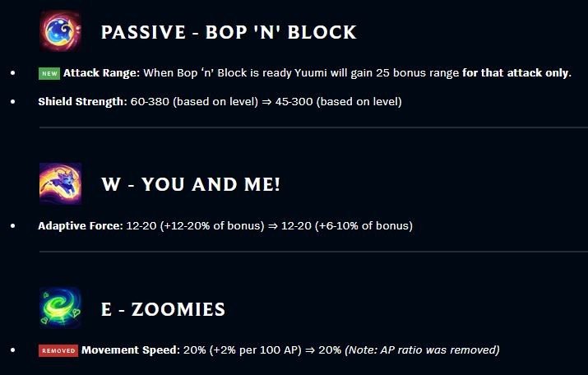The image size is (588, 375).
Task: Click the Bop 'n' Block passive ability icon
Action: (x=60, y=31)
